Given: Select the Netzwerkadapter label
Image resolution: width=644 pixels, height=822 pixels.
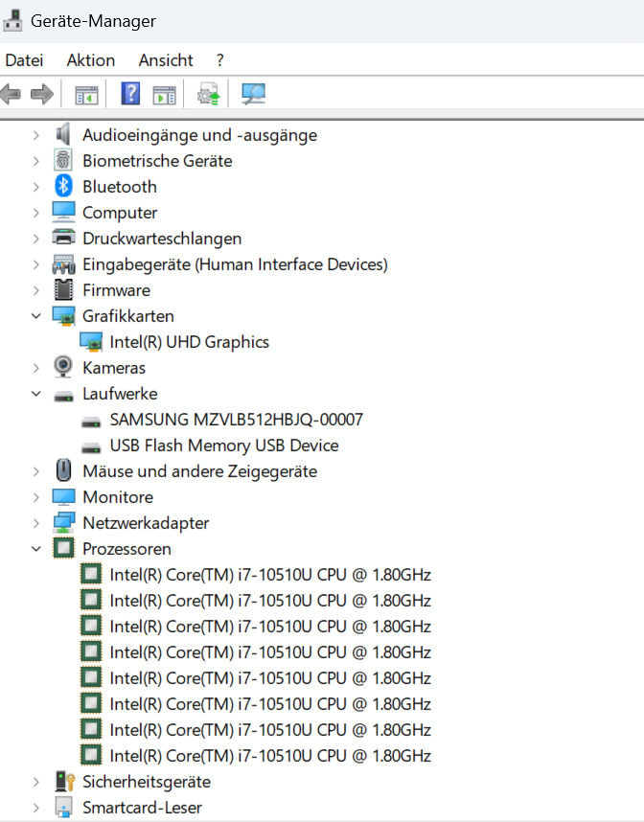Looking at the screenshot, I should click(146, 523).
